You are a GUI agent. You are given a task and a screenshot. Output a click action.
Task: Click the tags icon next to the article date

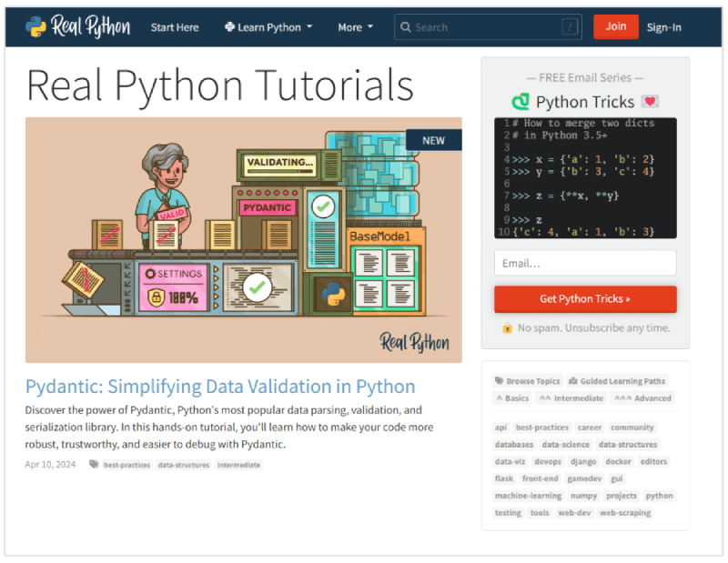click(94, 464)
